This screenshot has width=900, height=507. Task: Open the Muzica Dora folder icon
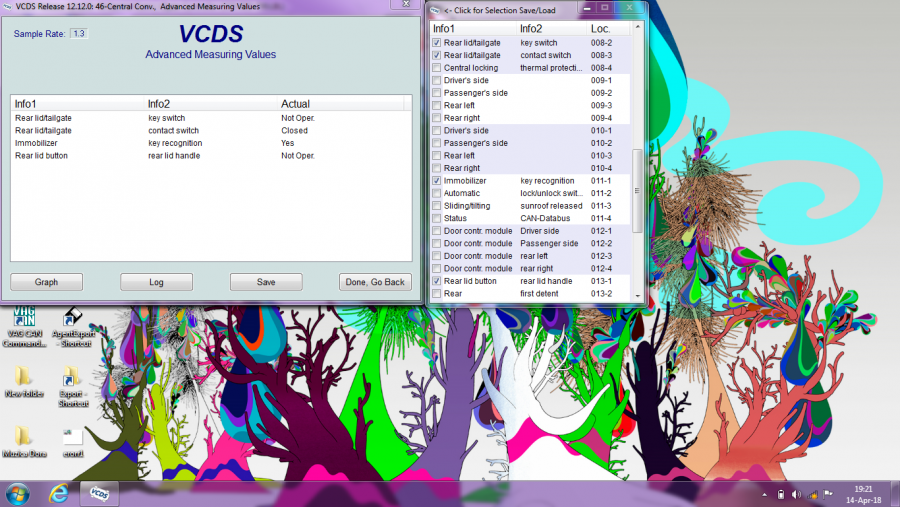pyautogui.click(x=24, y=436)
